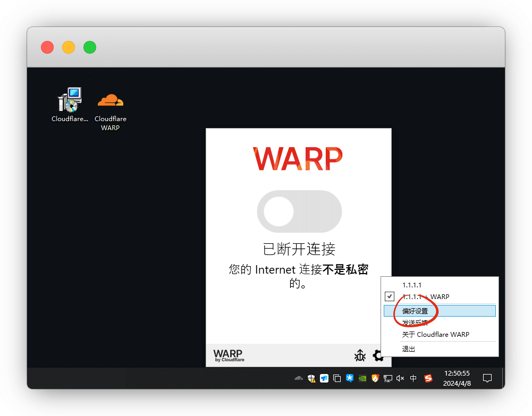Open the network connection tray icon
Screen dimensions: 532x416
point(388,378)
